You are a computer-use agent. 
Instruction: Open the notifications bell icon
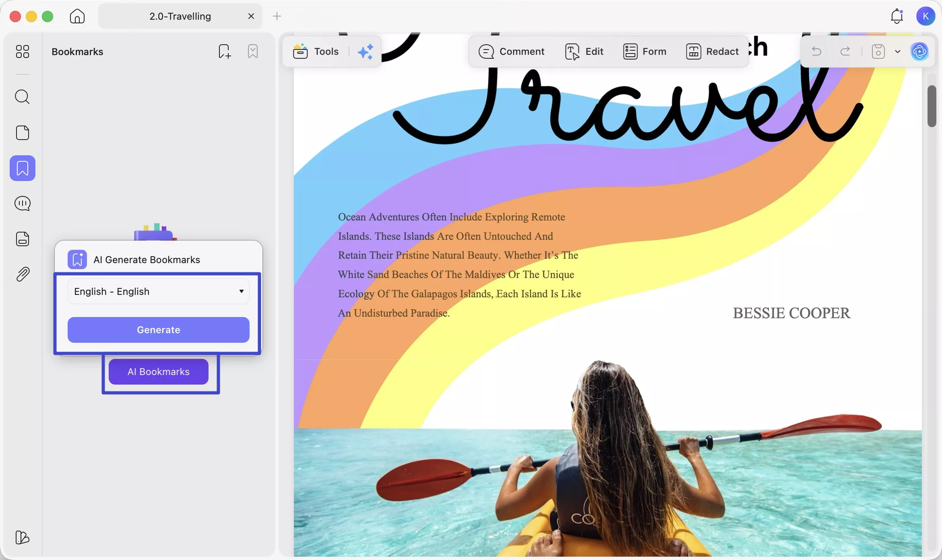pyautogui.click(x=897, y=16)
